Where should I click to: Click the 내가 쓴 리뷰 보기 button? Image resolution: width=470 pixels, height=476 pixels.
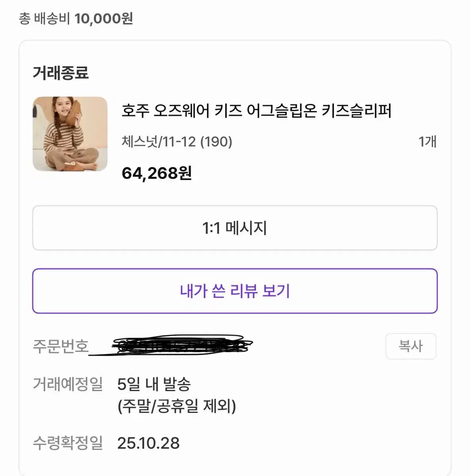[235, 291]
